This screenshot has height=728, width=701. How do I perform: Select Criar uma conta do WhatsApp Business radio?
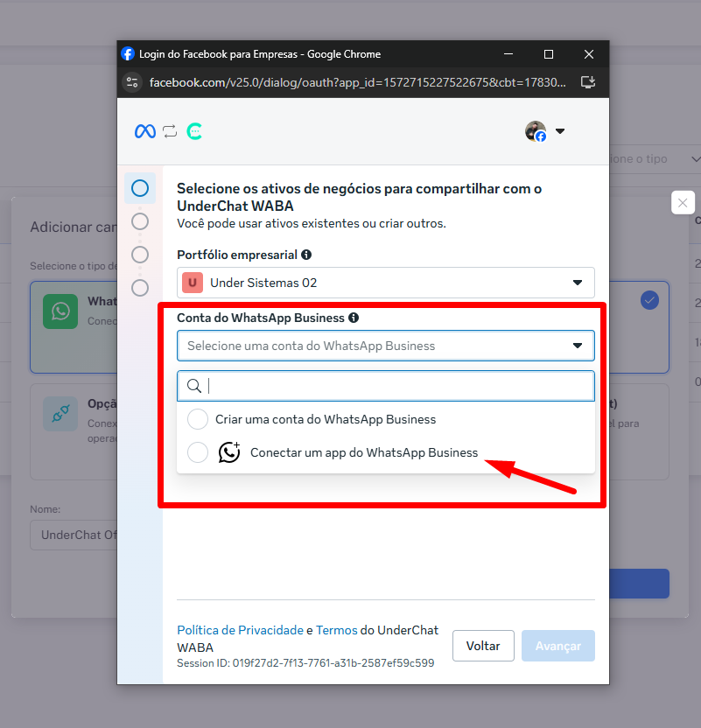tap(198, 419)
